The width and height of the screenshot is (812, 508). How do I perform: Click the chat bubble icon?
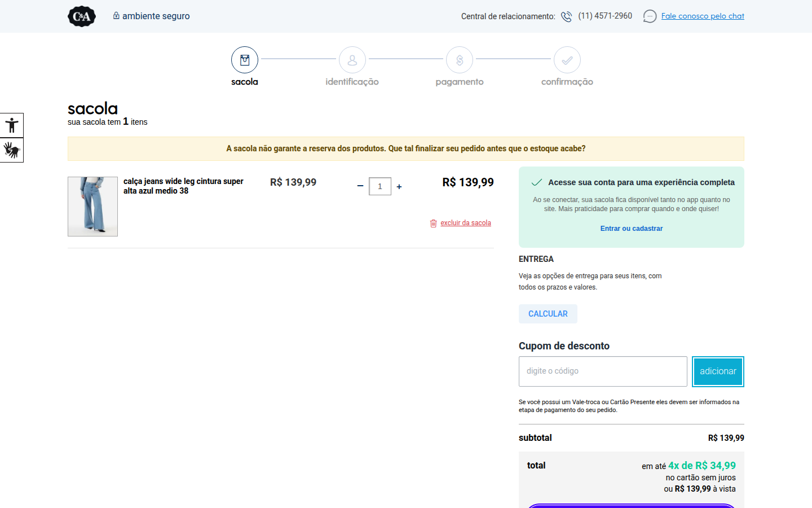(x=650, y=16)
